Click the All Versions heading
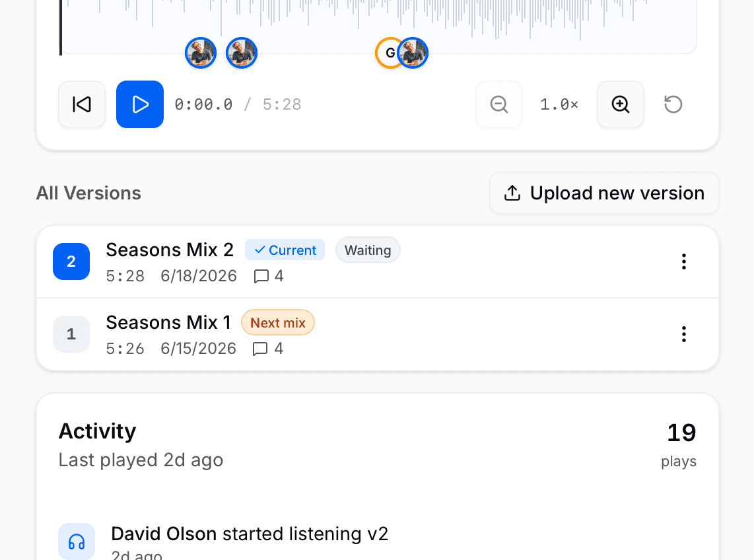754x560 pixels. pos(89,193)
